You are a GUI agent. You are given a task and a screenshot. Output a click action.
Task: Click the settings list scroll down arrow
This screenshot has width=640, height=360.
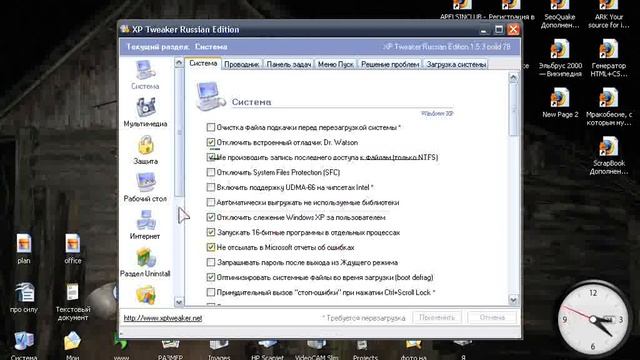click(x=513, y=300)
